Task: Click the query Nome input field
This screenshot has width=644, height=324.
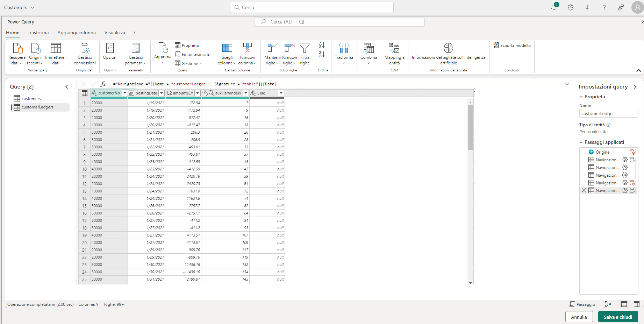Action: pos(608,114)
